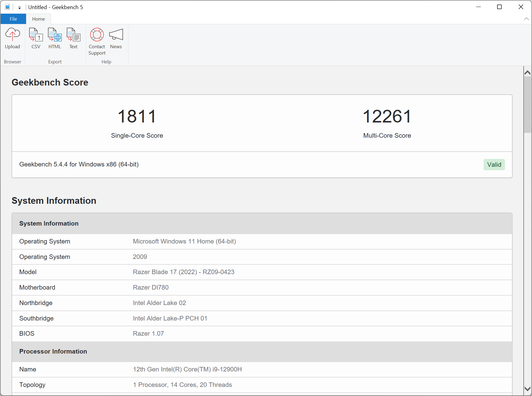Click the System Information table header
The height and width of the screenshot is (396, 532).
(x=262, y=223)
